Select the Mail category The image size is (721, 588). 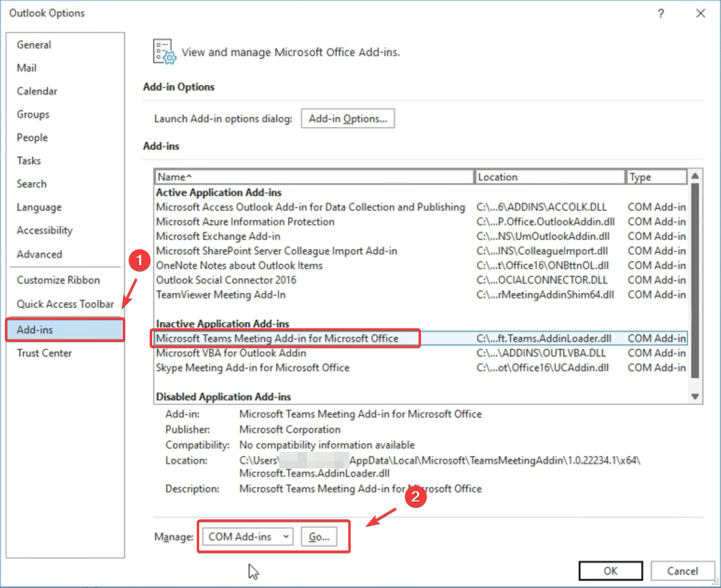tap(27, 68)
